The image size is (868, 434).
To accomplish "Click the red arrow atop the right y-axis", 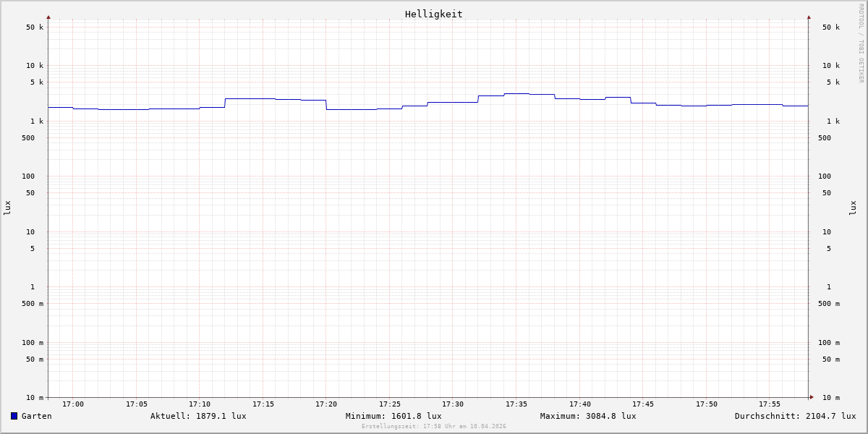I will [809, 17].
